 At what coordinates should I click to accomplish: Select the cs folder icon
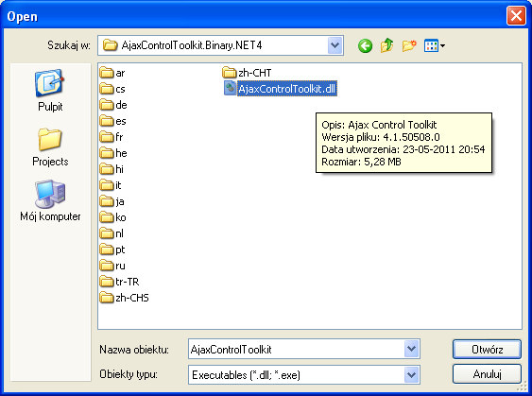tap(107, 89)
